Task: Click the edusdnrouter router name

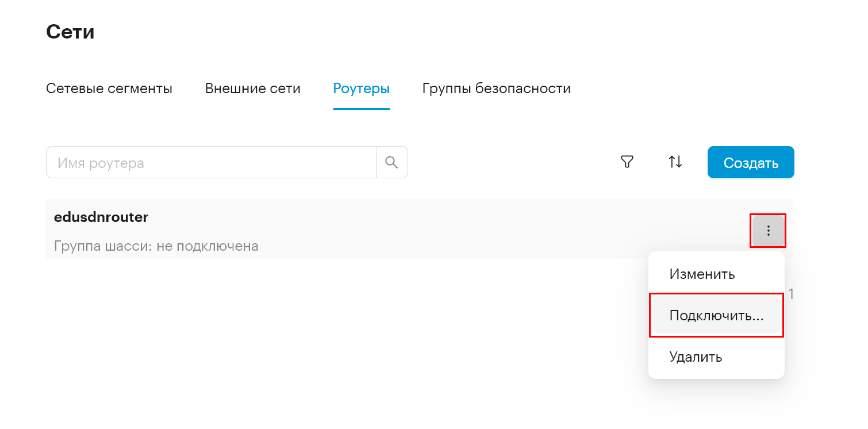Action: (101, 217)
